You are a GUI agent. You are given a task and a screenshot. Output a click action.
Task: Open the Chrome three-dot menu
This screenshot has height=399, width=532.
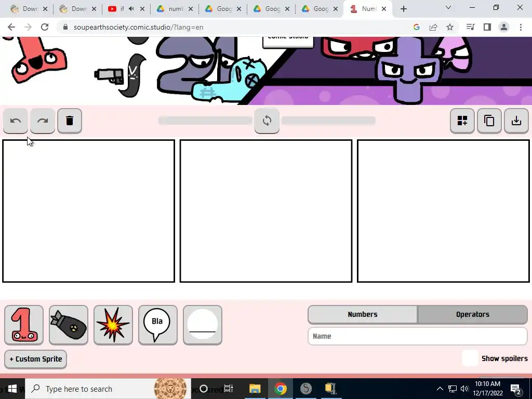[521, 27]
